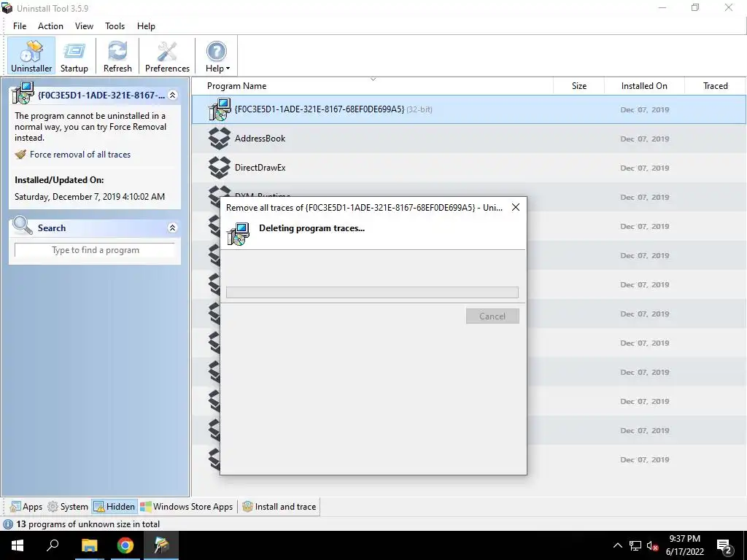Screen dimensions: 747x560
Task: Switch to the System tab
Action: click(x=68, y=507)
